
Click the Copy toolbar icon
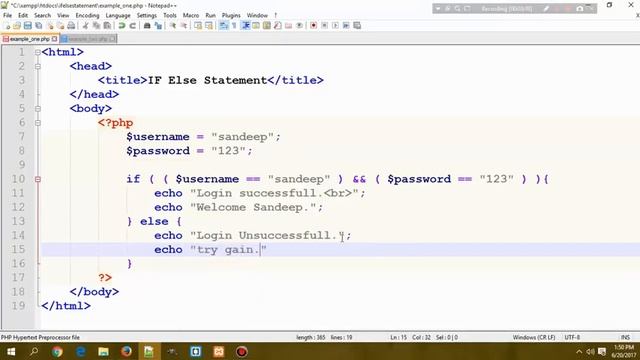click(x=96, y=26)
